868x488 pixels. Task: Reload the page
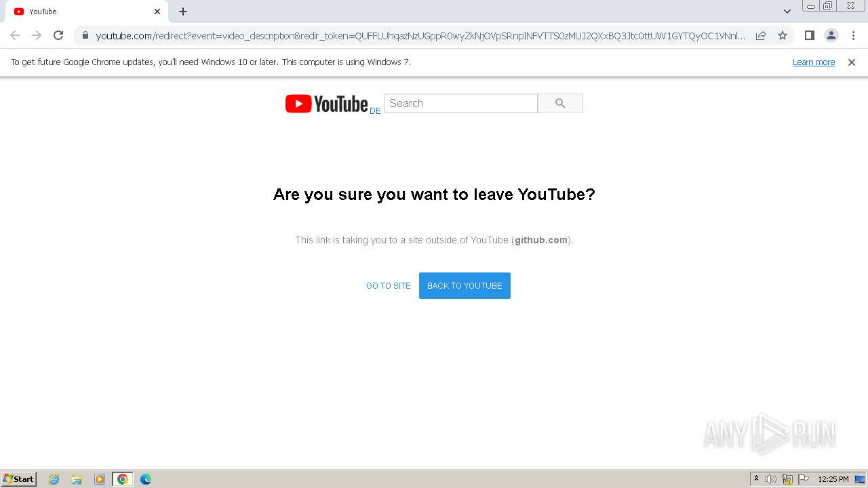[58, 35]
